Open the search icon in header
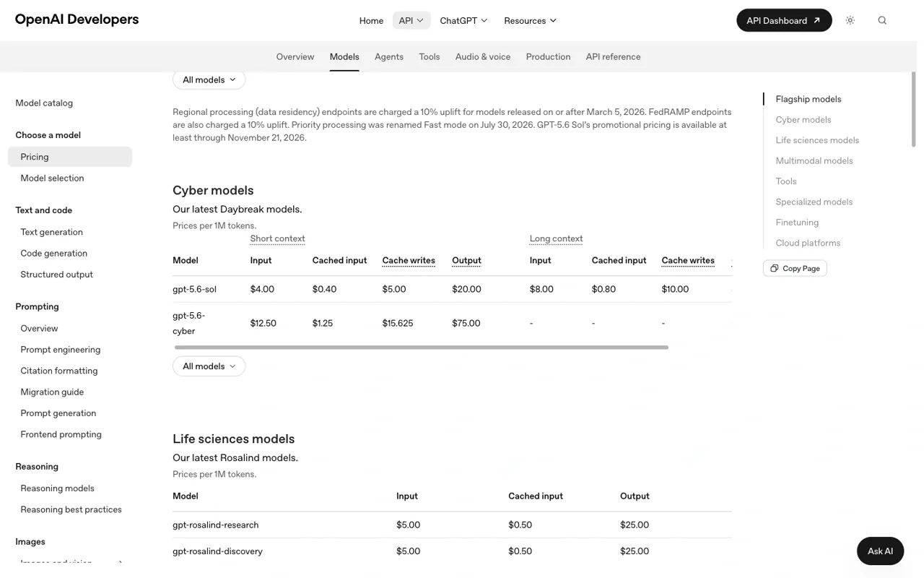Viewport: 924px width, 578px height. click(882, 20)
